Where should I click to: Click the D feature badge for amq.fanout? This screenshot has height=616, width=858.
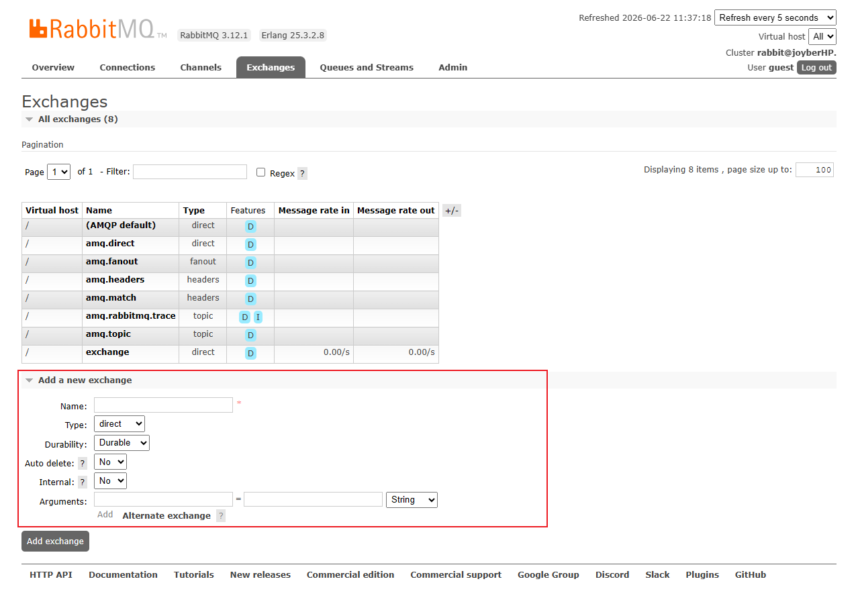click(250, 262)
